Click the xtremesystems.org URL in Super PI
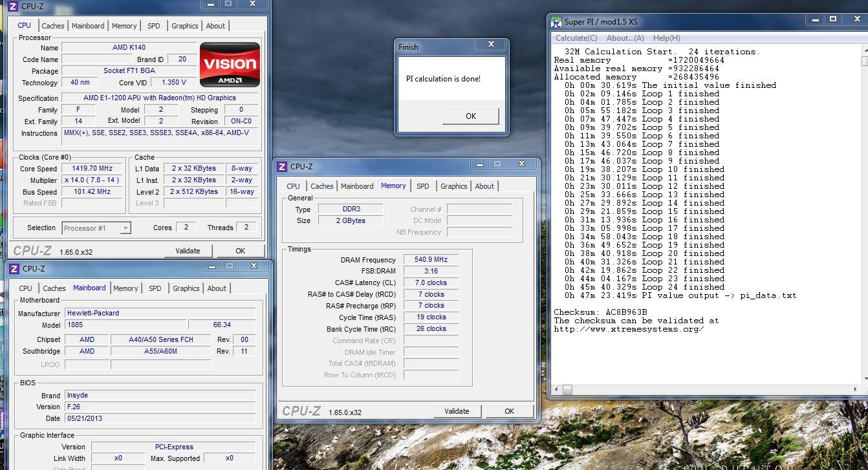The image size is (868, 470). pos(629,329)
